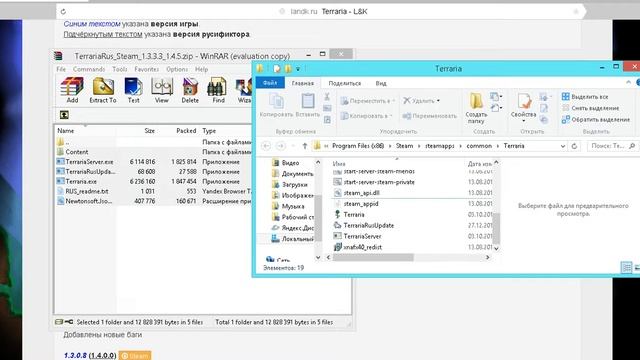The width and height of the screenshot is (640, 360).
Task: Refresh the Explorer folder view
Action: click(x=574, y=146)
